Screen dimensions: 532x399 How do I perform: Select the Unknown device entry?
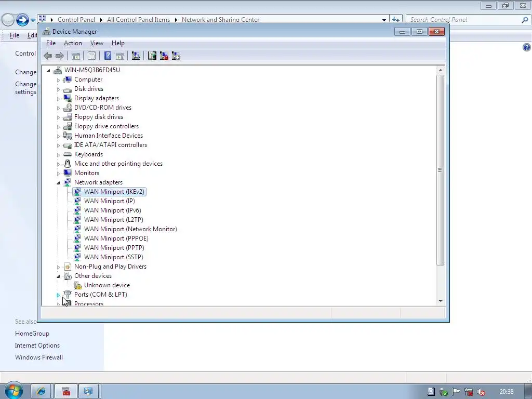pos(107,285)
